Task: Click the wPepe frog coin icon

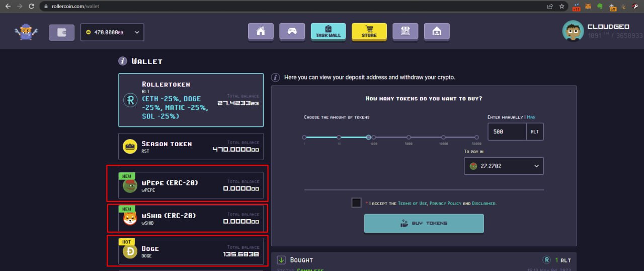Action: pos(130,186)
